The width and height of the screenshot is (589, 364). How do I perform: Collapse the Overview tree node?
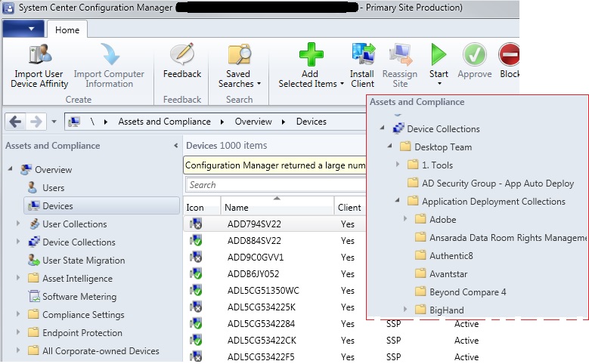11,169
